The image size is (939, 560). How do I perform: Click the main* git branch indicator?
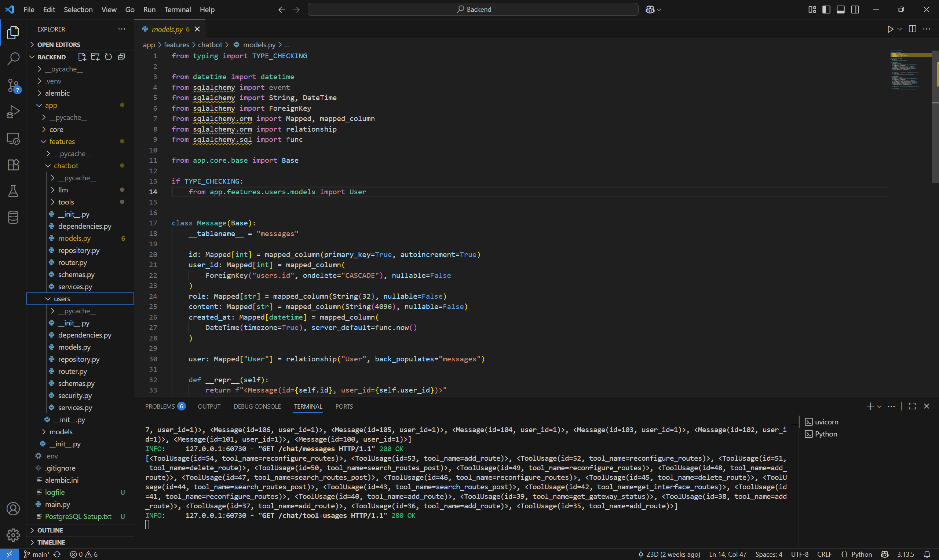click(36, 555)
